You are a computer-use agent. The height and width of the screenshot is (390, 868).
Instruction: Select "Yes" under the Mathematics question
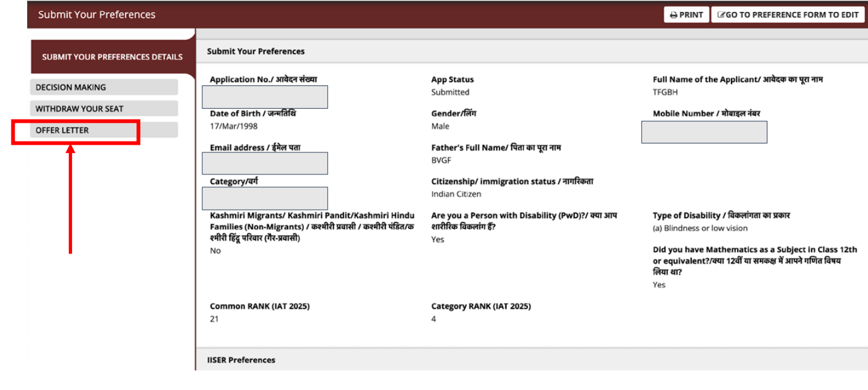click(659, 285)
